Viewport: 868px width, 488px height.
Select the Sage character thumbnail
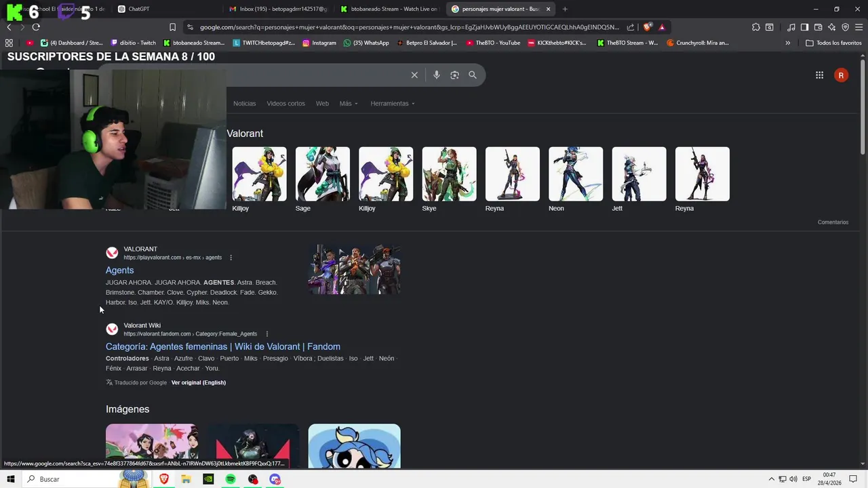click(322, 174)
